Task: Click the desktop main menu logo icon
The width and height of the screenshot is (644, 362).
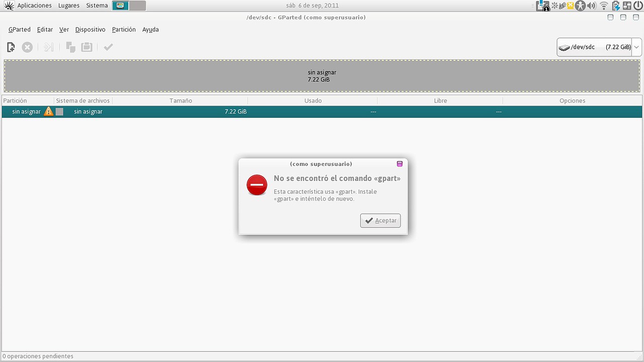Action: tap(9, 6)
